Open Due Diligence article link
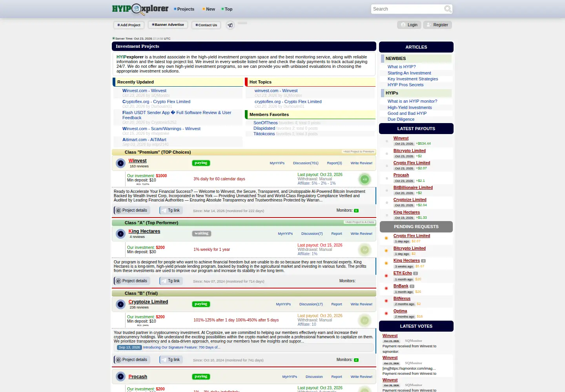The height and width of the screenshot is (392, 565). pos(401,119)
